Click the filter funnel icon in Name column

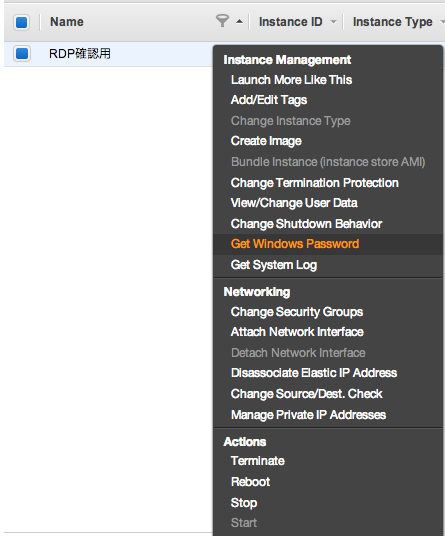[222, 21]
